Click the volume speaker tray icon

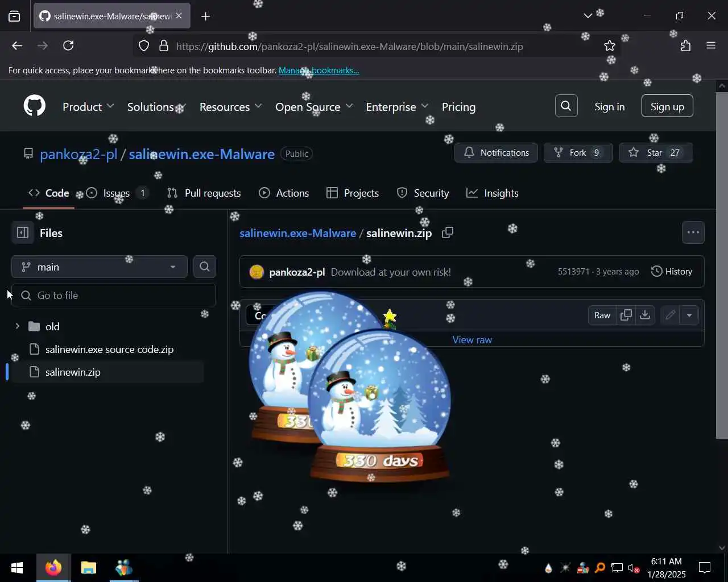coord(634,568)
